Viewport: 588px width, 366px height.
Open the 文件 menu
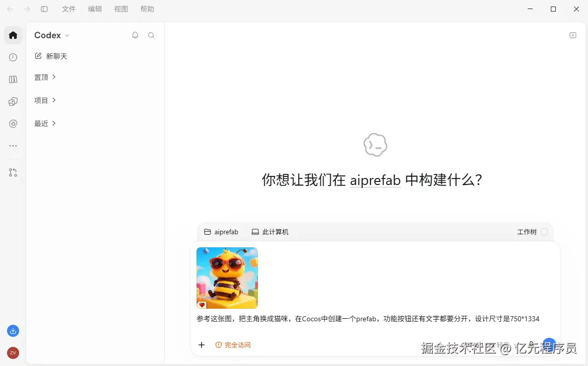[69, 9]
